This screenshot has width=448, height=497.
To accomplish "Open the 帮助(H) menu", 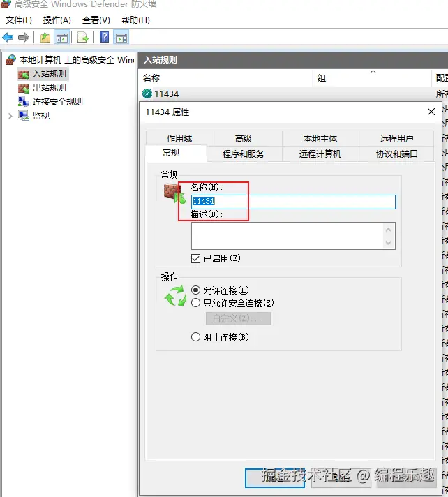I will (135, 20).
